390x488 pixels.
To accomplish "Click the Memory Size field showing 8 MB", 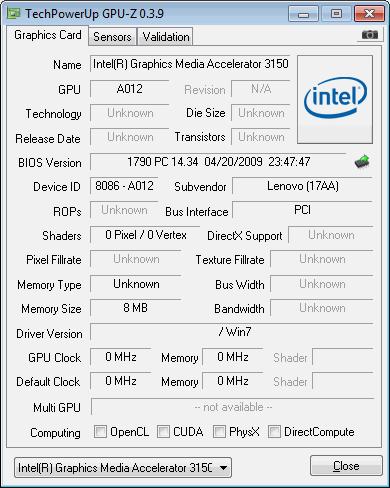I will coord(135,308).
